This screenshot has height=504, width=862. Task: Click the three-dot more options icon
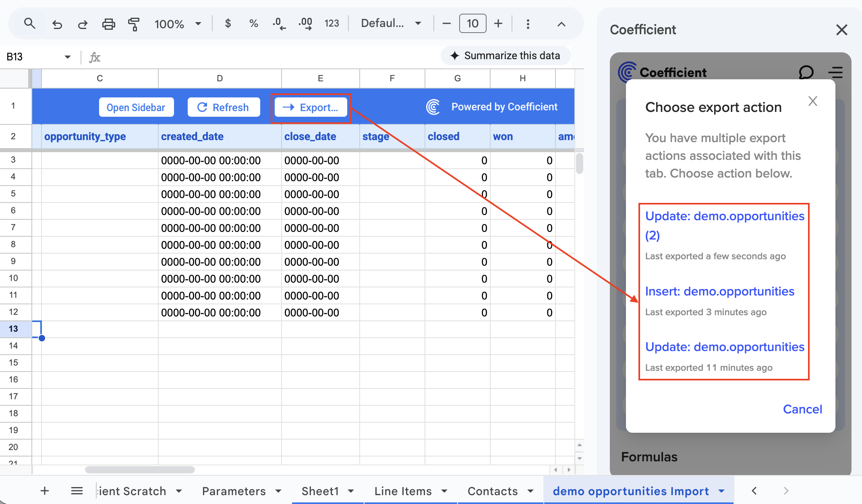pos(528,24)
